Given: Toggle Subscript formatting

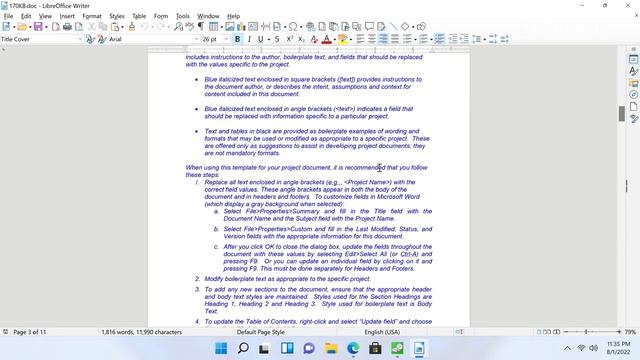Looking at the screenshot, I should click(x=301, y=39).
